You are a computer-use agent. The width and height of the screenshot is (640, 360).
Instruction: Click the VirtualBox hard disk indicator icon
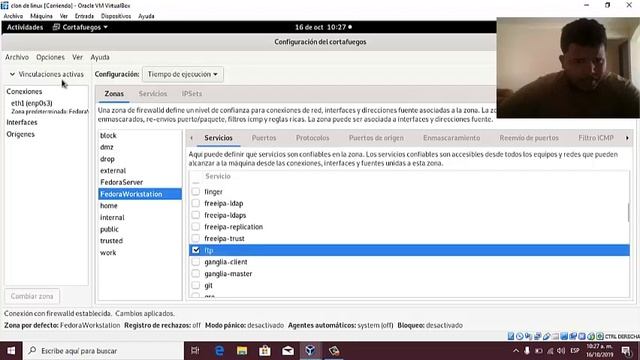point(511,336)
